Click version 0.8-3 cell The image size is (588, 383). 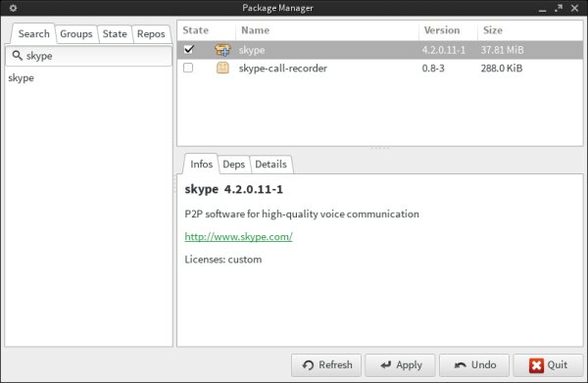pos(433,69)
